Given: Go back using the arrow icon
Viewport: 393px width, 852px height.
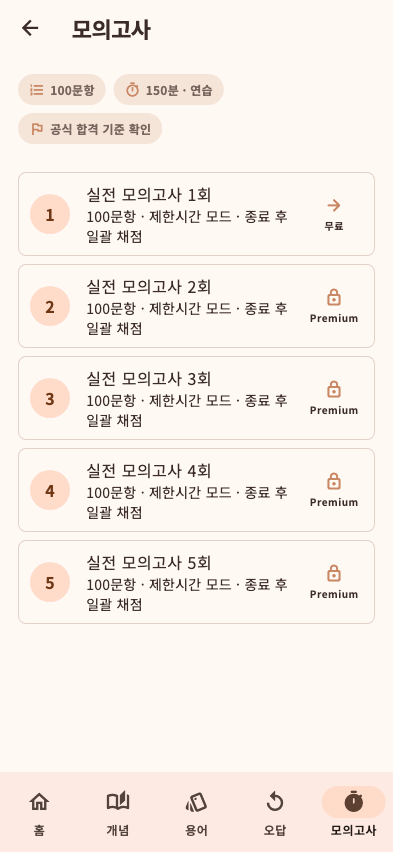Looking at the screenshot, I should [30, 28].
